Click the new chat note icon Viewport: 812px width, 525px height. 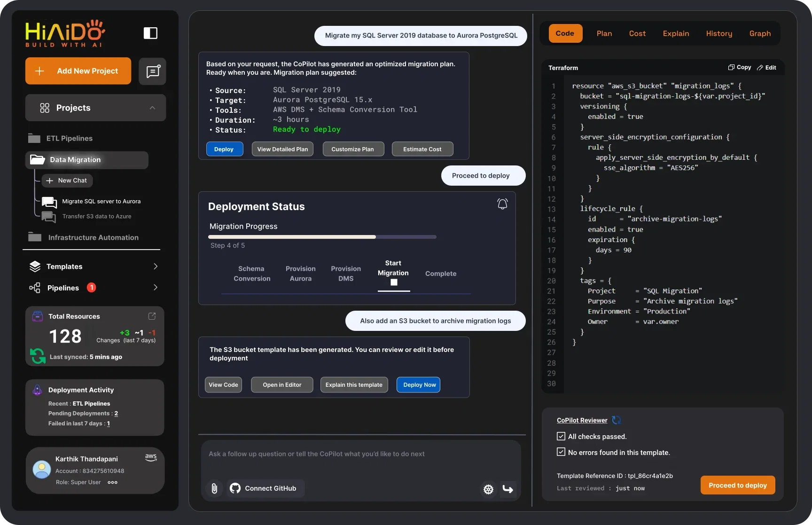(x=153, y=71)
